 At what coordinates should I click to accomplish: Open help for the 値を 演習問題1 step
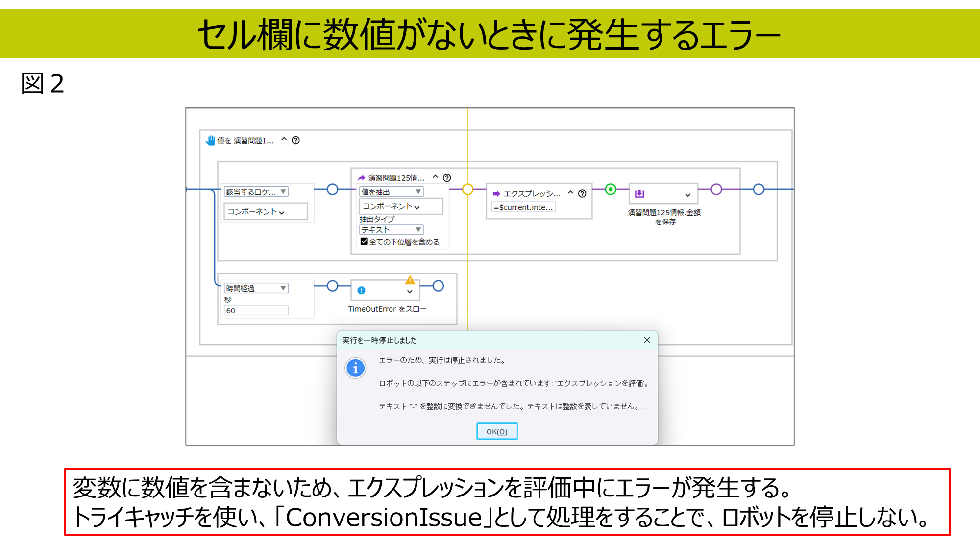coord(295,140)
